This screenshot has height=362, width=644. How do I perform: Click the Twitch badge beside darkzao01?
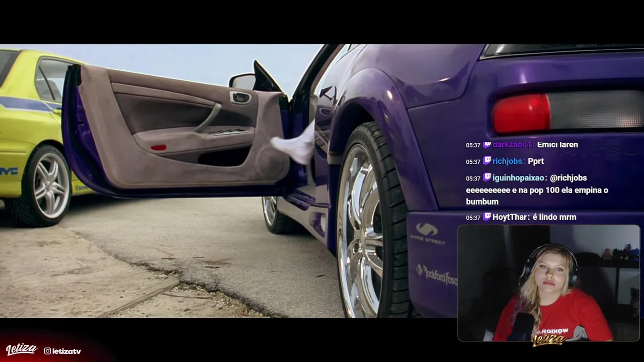point(487,145)
